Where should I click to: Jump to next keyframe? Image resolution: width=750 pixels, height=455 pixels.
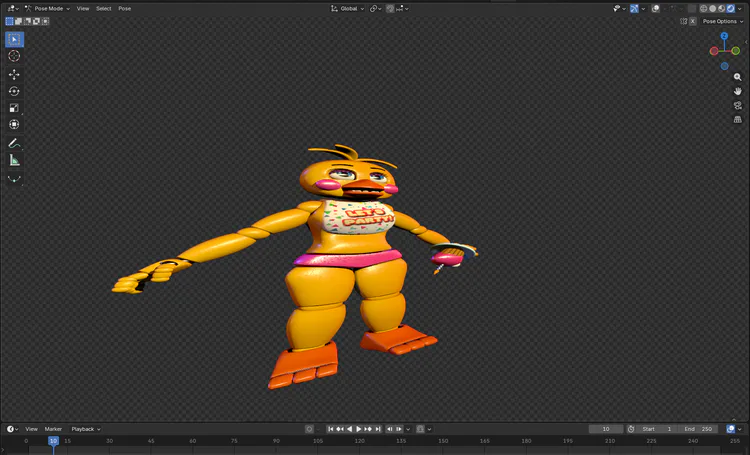[368, 429]
